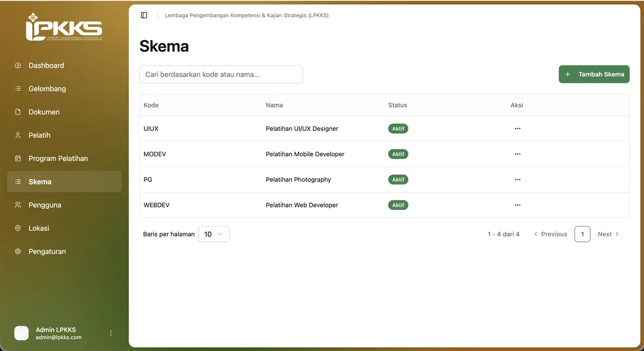Click the Kode column header
This screenshot has height=351, width=644.
(x=151, y=105)
